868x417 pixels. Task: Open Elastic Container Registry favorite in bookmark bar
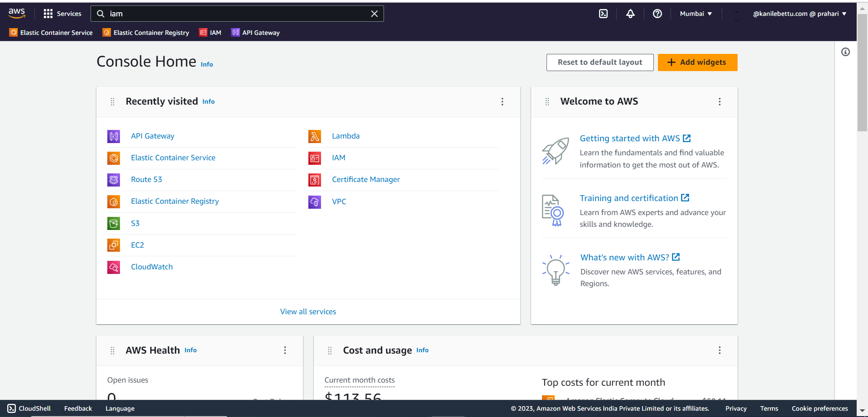point(146,33)
